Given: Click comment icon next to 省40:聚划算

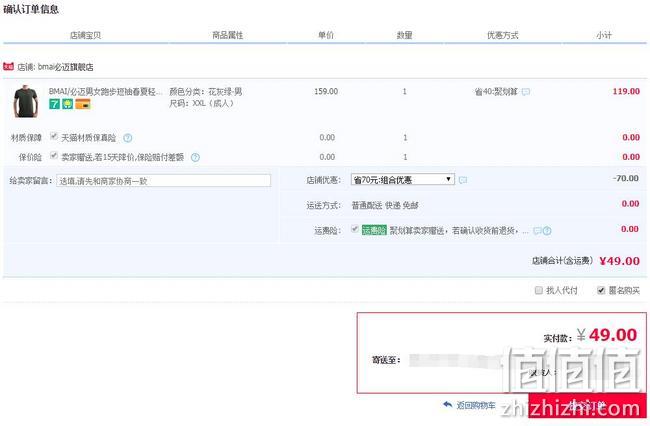Looking at the screenshot, I should click(x=526, y=92).
